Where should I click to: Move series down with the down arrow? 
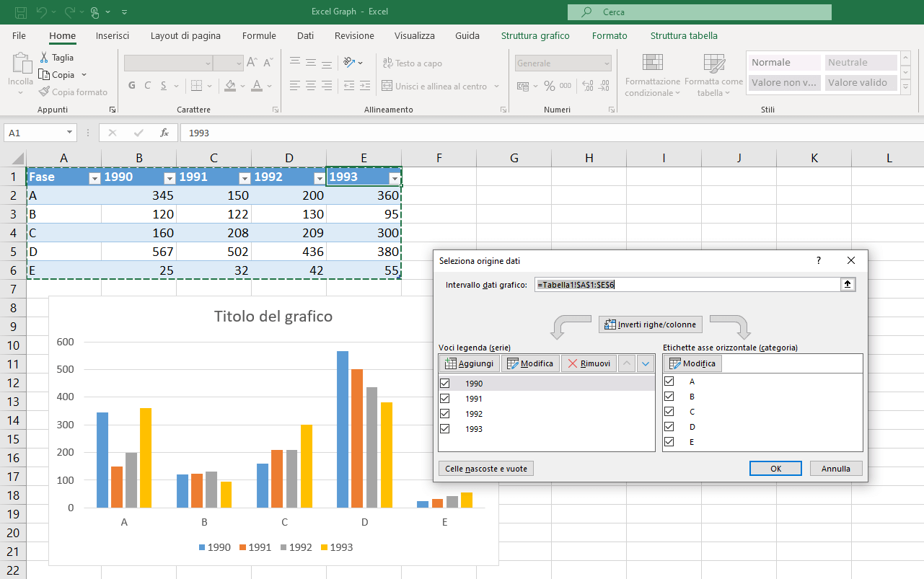click(x=646, y=363)
